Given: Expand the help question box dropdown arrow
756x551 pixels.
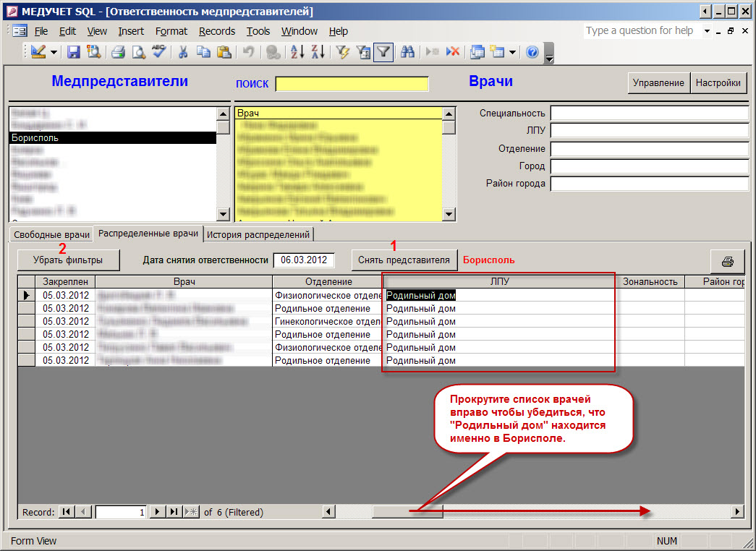Looking at the screenshot, I should point(707,31).
